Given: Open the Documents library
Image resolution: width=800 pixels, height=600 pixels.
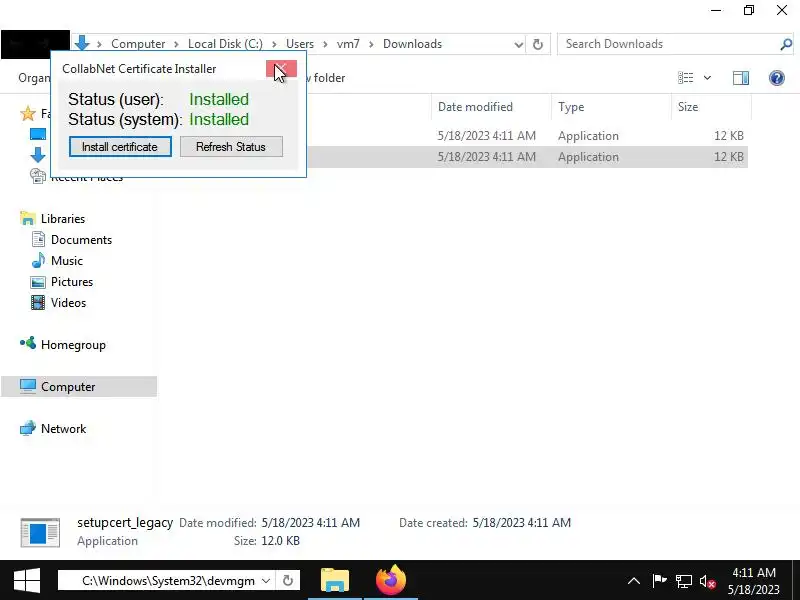Looking at the screenshot, I should pos(81,240).
